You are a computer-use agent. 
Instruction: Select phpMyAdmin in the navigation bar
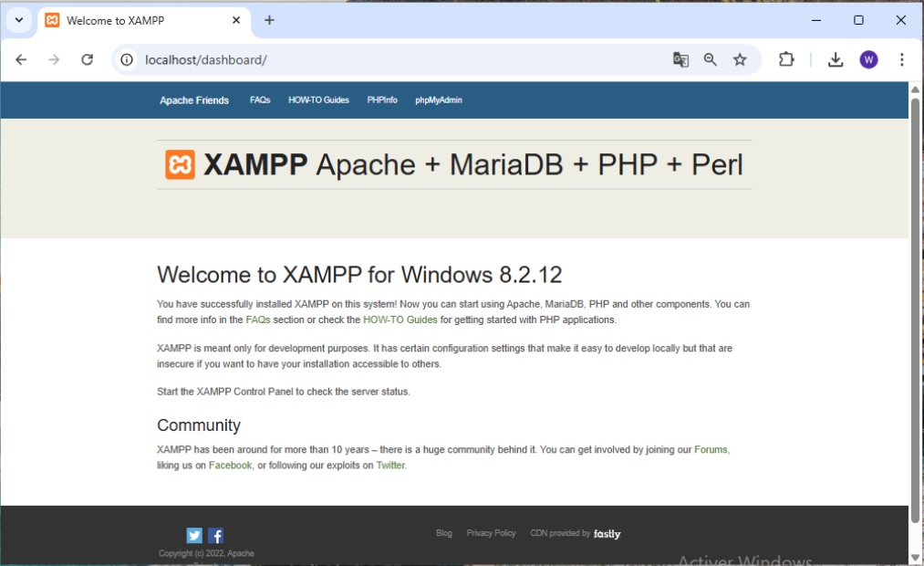coord(438,100)
